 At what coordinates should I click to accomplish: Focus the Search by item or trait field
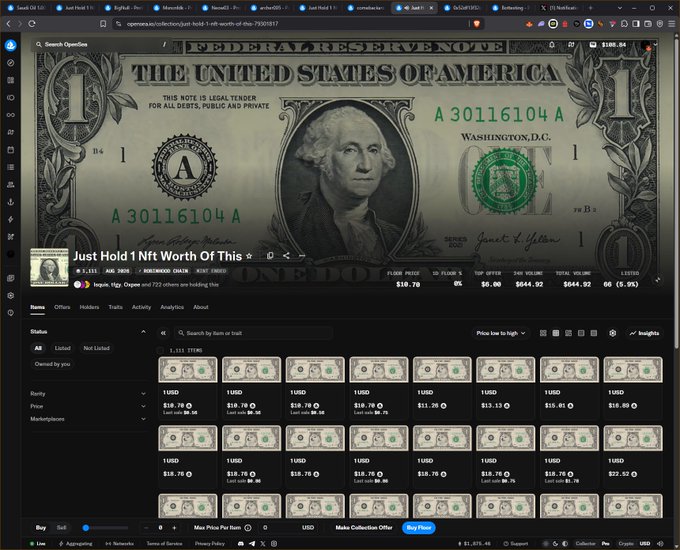click(254, 333)
